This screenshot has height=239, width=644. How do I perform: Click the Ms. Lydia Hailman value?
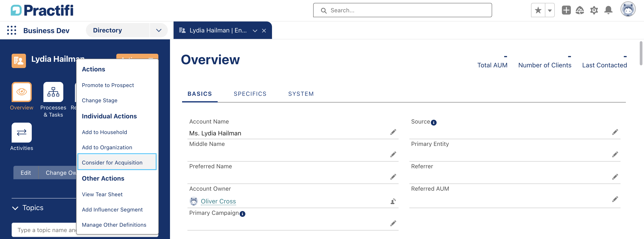tap(215, 133)
